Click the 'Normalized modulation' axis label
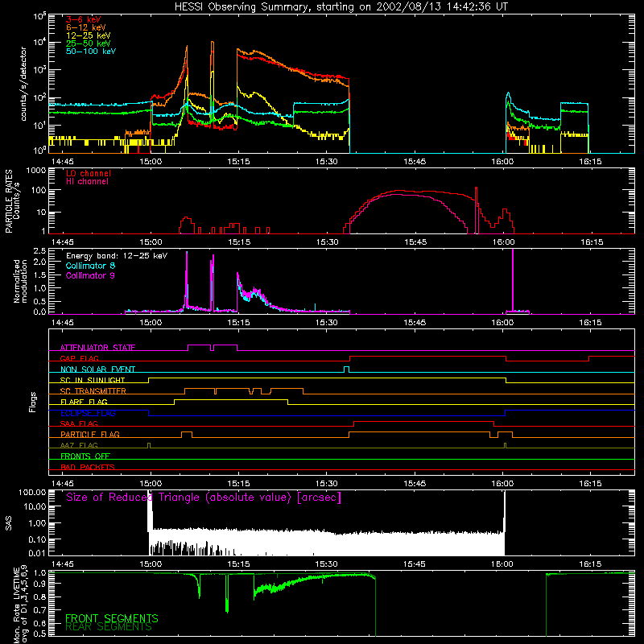 click(x=20, y=281)
